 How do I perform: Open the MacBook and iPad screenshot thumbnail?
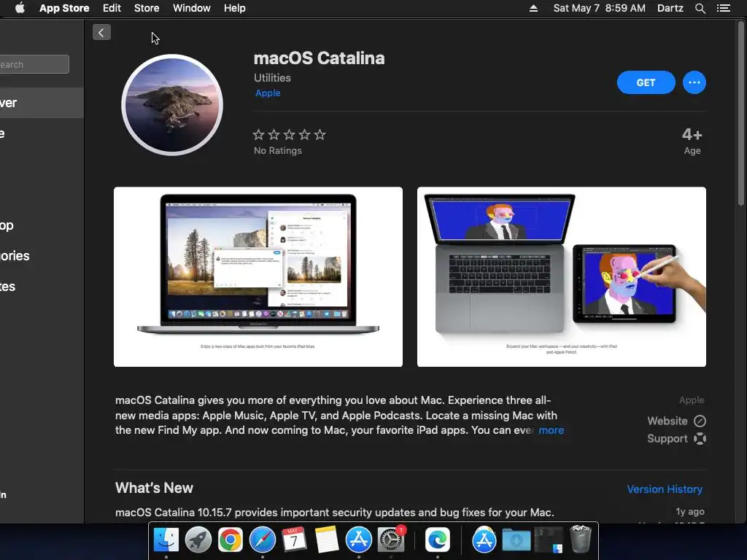click(x=561, y=276)
